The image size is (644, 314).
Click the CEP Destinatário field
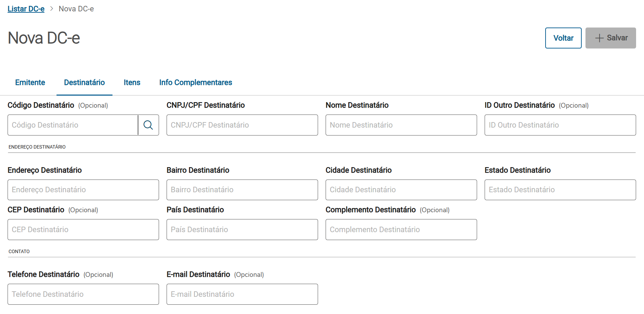point(83,229)
